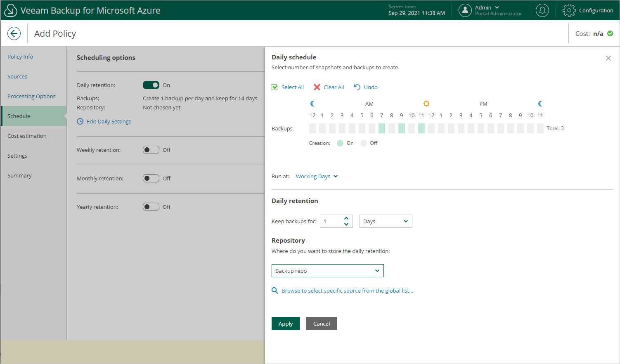Click the green Creation On legend swatch
Screen dimensions: 620x364
pos(340,143)
